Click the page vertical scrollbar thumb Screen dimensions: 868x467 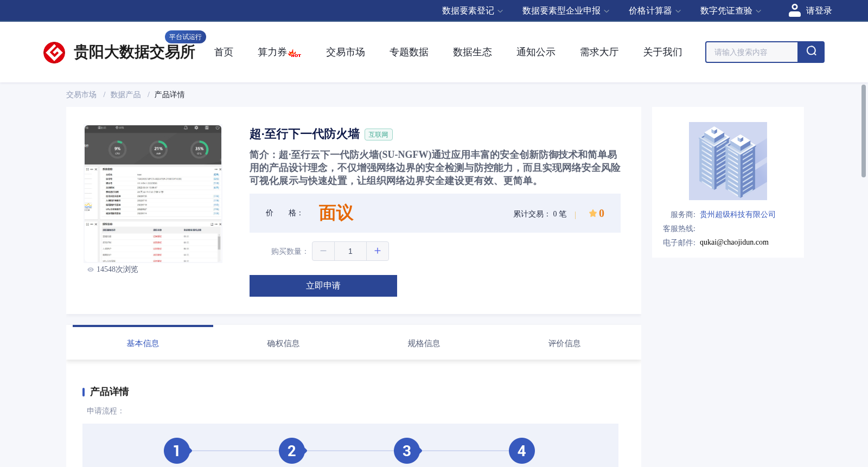[x=864, y=131]
